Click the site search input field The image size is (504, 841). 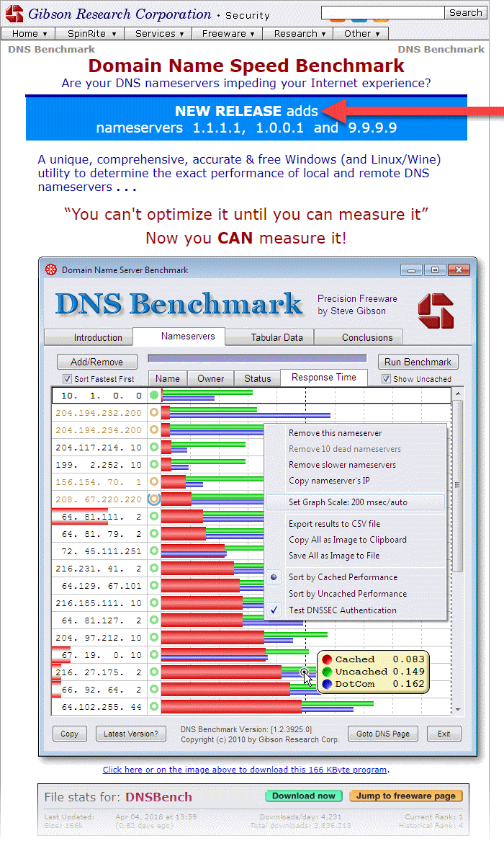point(382,12)
